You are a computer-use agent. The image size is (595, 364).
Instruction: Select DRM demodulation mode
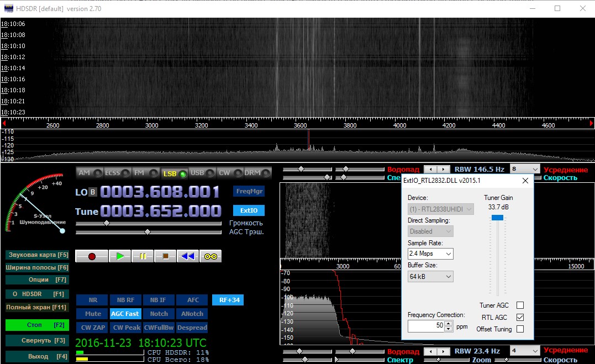[257, 173]
